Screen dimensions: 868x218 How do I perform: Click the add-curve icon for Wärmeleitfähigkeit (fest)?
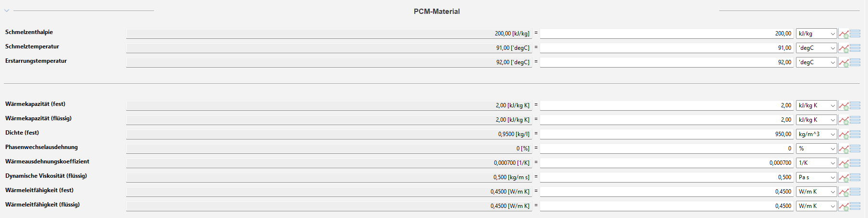pos(844,192)
